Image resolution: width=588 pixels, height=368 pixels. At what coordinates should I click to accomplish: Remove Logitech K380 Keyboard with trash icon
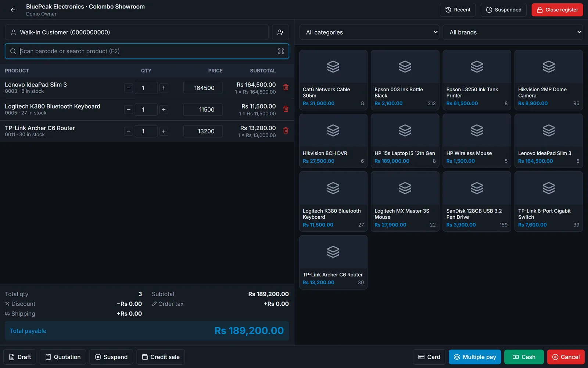coord(286,109)
